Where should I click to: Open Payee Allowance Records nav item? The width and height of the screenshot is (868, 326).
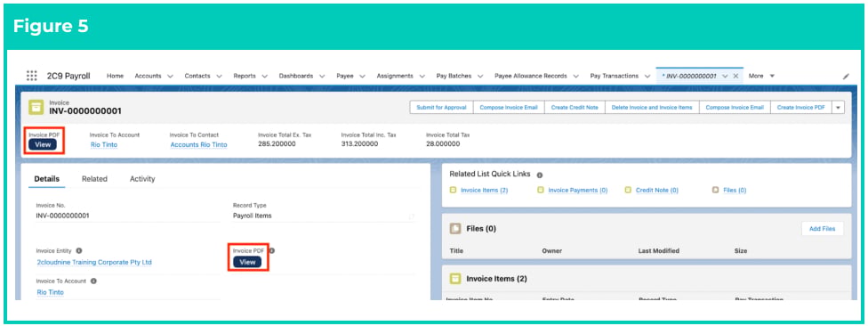[x=531, y=76]
